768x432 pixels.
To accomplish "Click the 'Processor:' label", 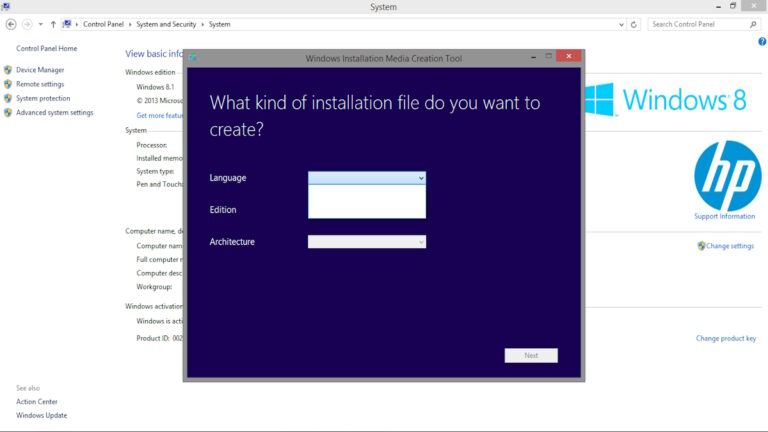I will pyautogui.click(x=152, y=145).
